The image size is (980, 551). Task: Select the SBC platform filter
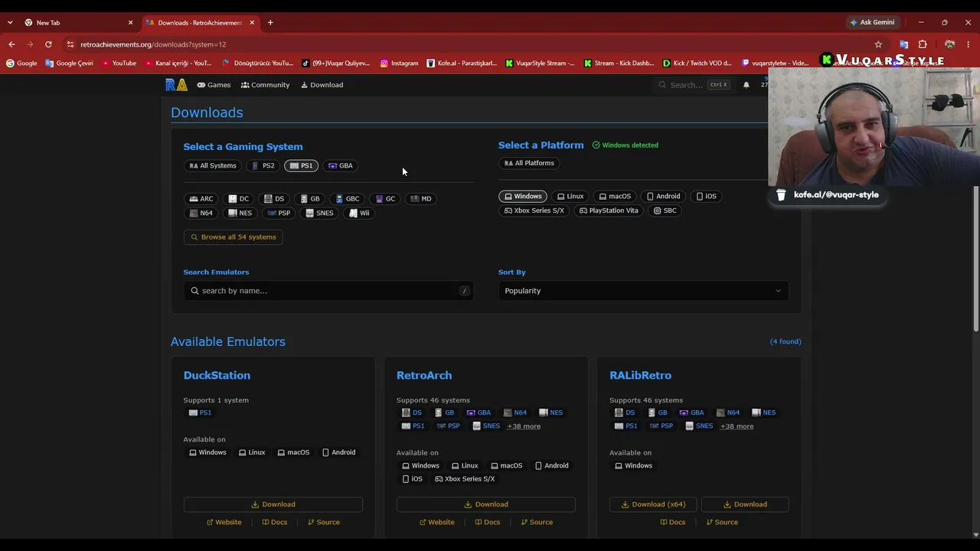pos(665,210)
